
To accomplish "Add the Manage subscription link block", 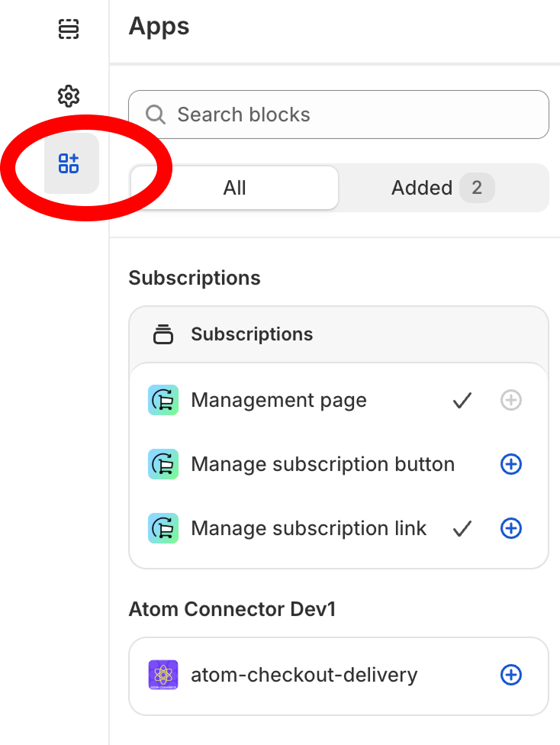I will (511, 527).
